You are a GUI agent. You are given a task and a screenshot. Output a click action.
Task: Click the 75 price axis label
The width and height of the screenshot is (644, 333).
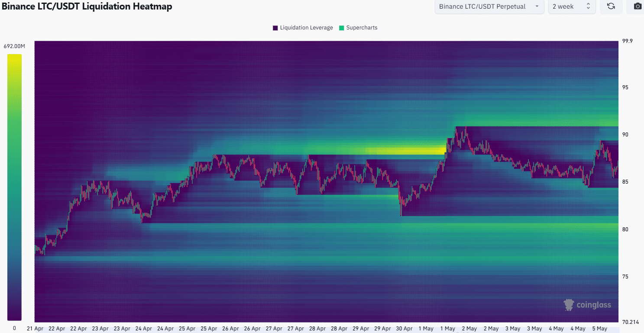click(x=625, y=276)
